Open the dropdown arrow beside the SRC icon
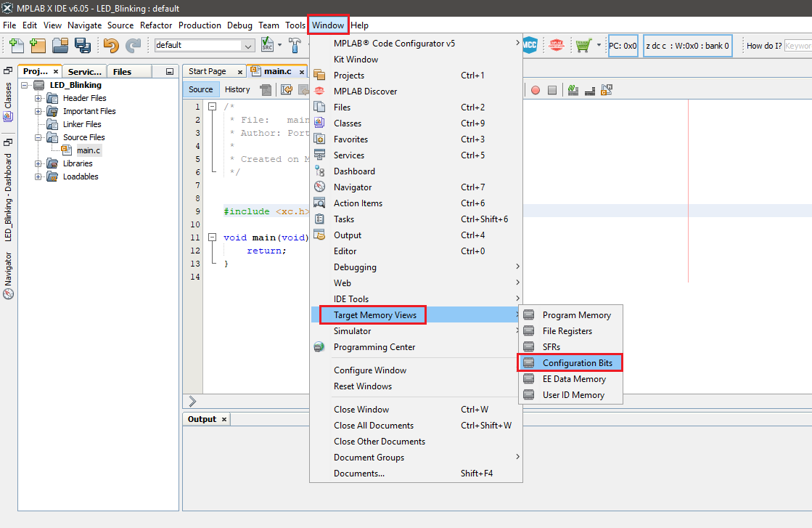This screenshot has height=528, width=812. (x=279, y=45)
